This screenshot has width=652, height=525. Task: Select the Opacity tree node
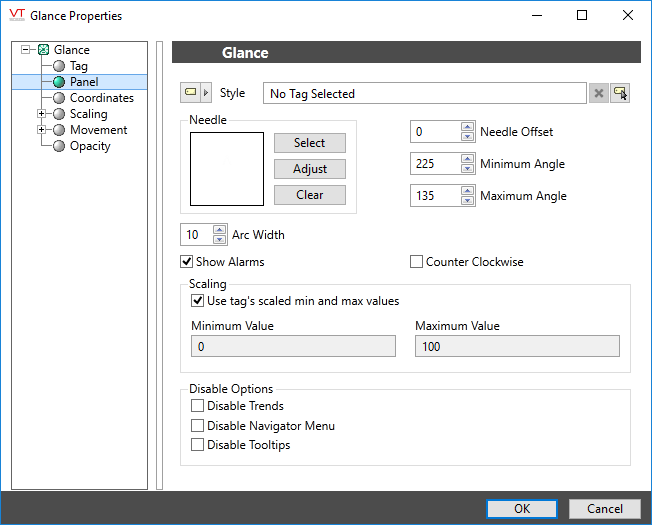[90, 146]
